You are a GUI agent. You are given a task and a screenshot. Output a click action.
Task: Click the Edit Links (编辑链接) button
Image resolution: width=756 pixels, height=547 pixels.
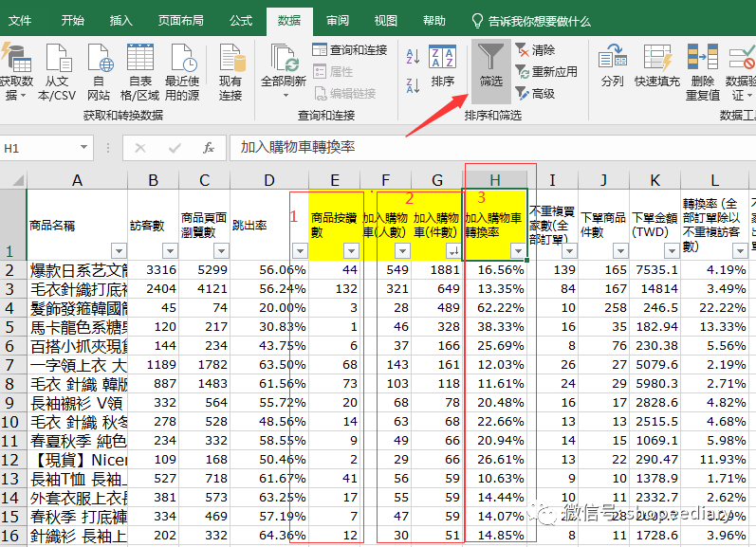point(345,94)
